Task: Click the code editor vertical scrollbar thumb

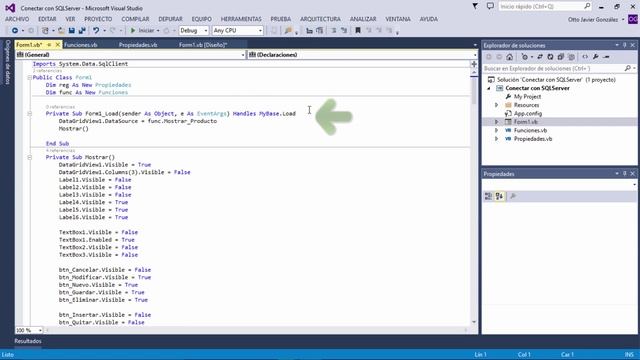Action: [474, 90]
